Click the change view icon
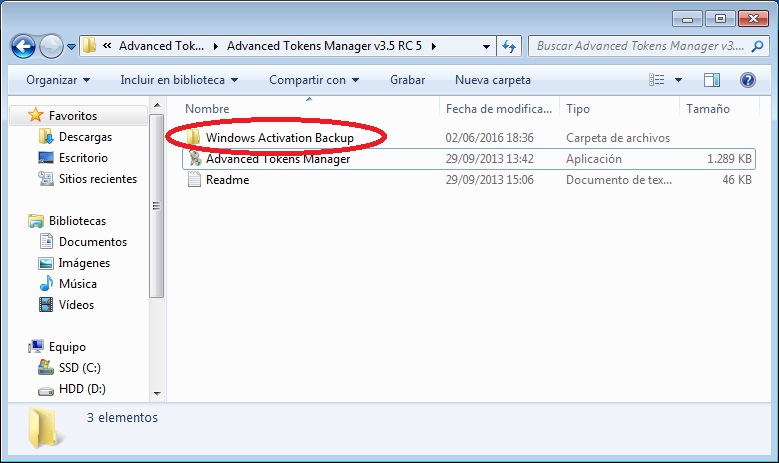This screenshot has height=463, width=779. [x=657, y=80]
